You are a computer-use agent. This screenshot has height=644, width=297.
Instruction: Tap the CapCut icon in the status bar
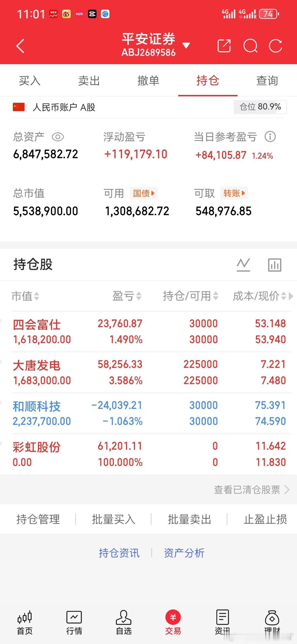coord(92,14)
